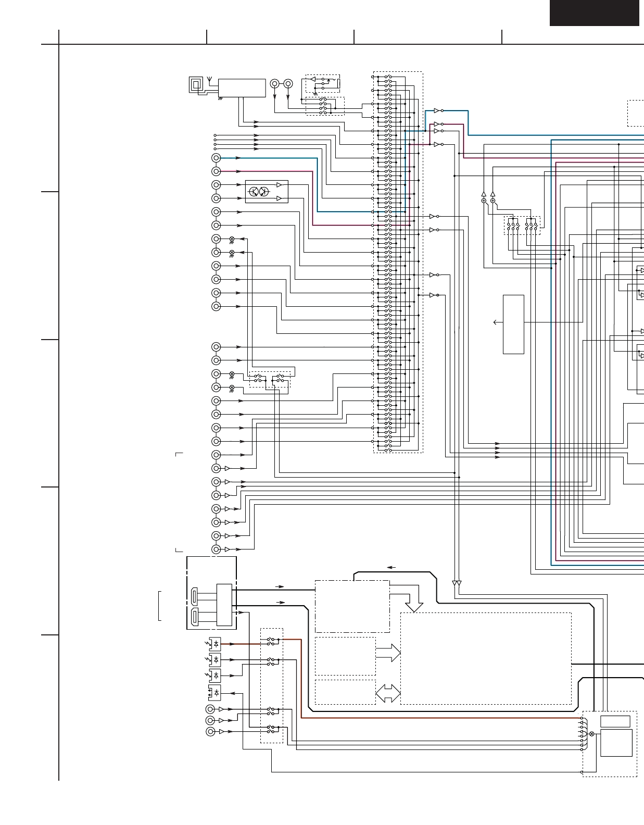Click the hollow right-pointing block arrow

[x=388, y=653]
